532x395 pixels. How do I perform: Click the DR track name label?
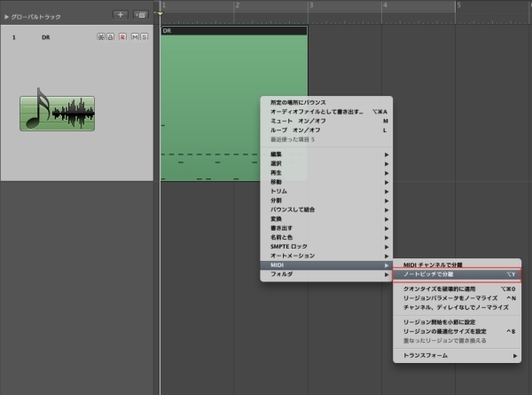click(x=46, y=37)
